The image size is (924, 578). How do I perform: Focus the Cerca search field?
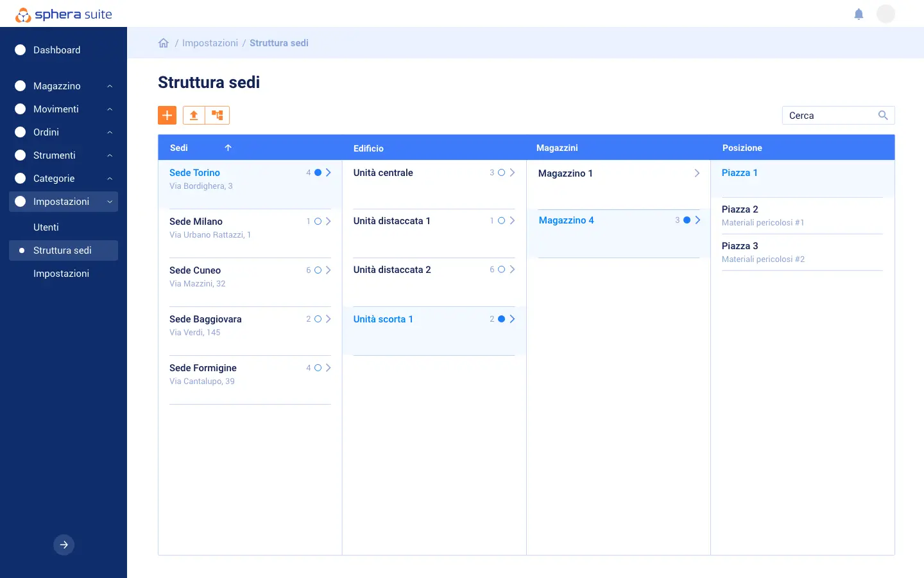coord(838,116)
